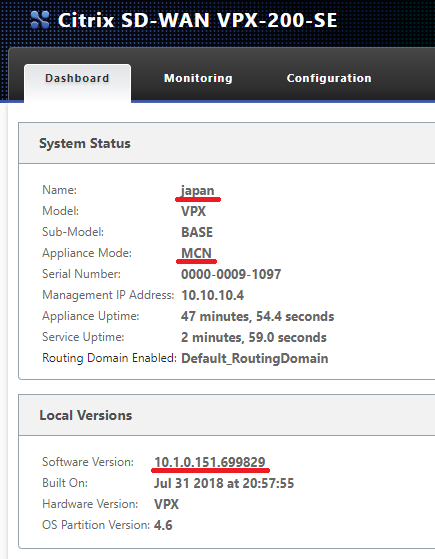Click the Management IP Address: label
The height and width of the screenshot is (559, 435).
108,295
